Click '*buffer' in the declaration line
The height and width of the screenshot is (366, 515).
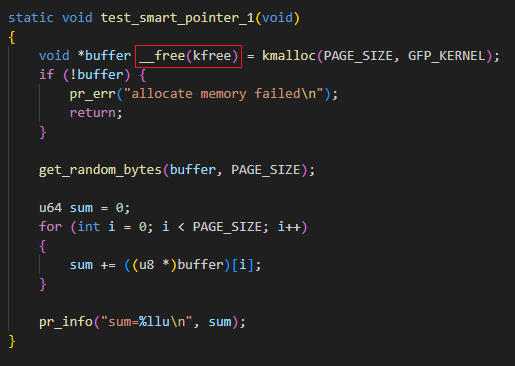click(x=104, y=56)
